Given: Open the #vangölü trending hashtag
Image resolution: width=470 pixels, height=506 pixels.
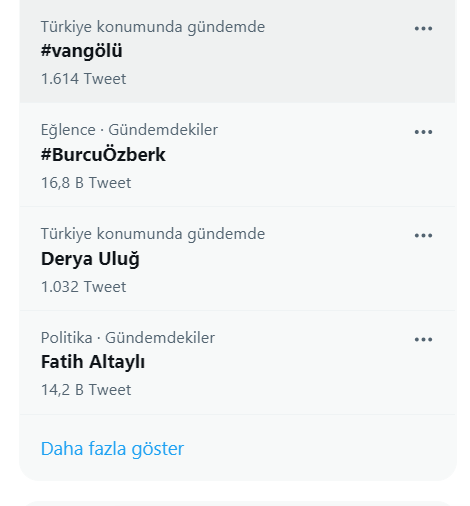Looking at the screenshot, I should click(82, 51).
